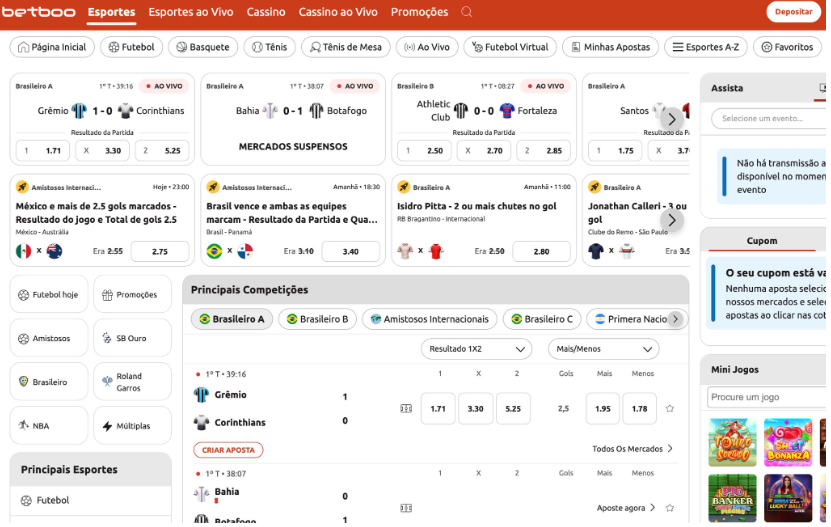Select Brasileiro B competition chip
The width and height of the screenshot is (831, 527).
coord(317,319)
